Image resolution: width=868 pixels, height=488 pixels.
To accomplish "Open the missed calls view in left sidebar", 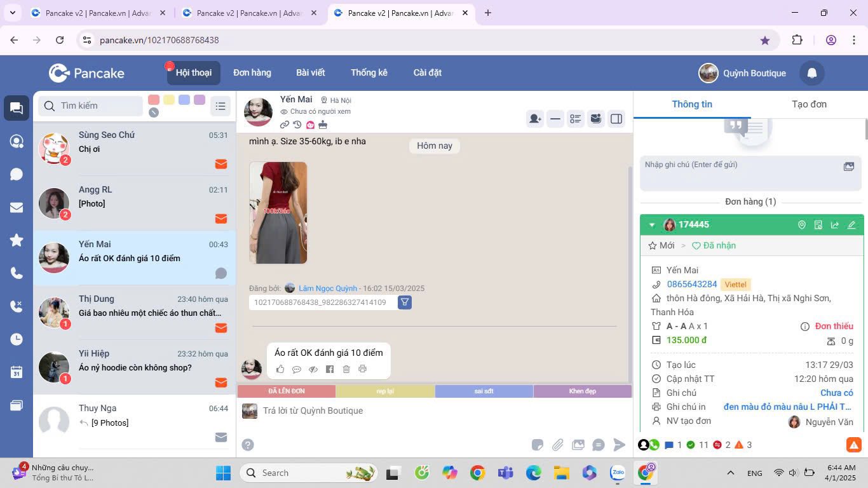I will 17,306.
